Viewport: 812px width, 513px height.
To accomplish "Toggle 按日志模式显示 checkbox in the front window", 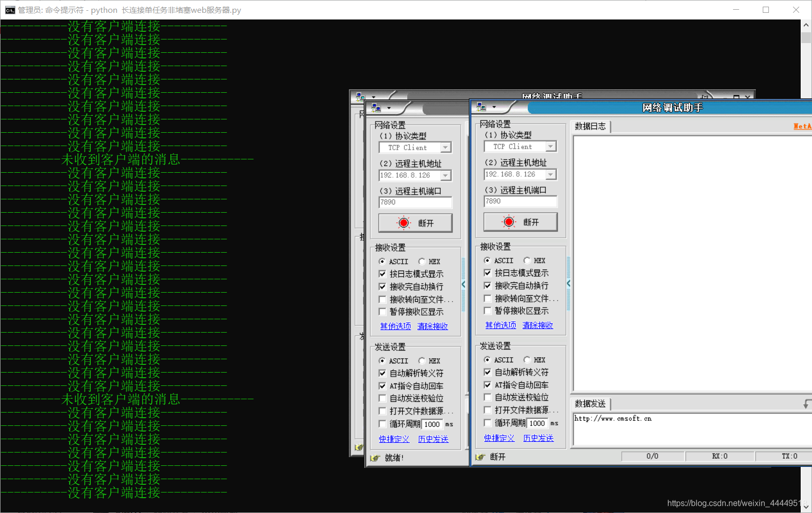I will [x=488, y=273].
